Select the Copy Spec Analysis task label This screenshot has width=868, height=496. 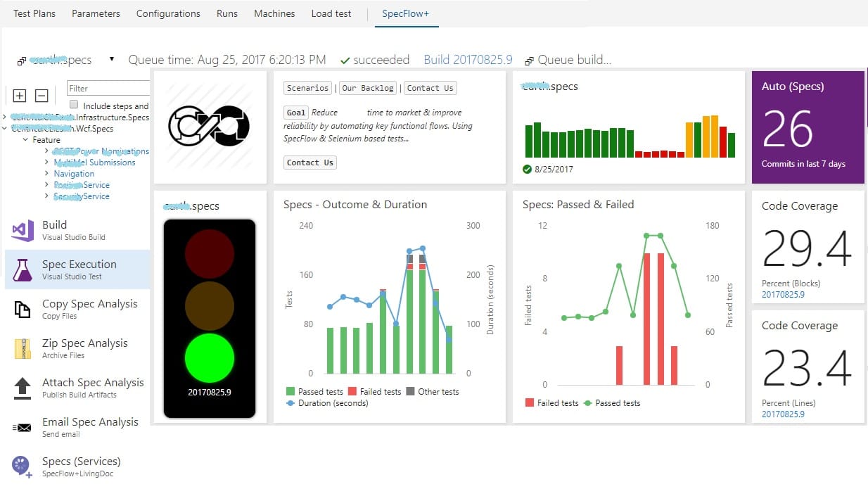tap(90, 303)
